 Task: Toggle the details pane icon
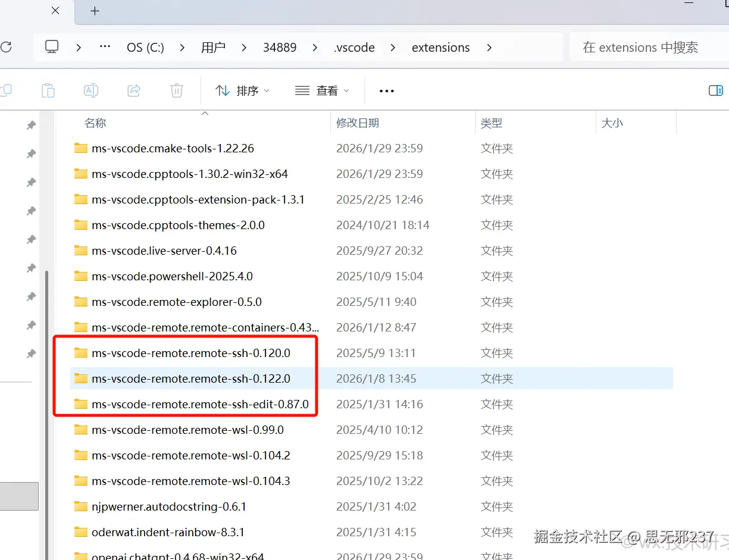tap(715, 90)
